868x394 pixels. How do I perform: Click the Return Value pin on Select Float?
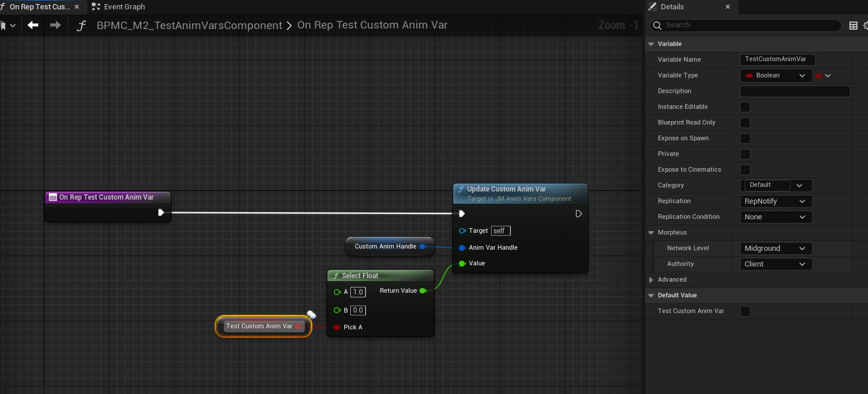point(423,290)
